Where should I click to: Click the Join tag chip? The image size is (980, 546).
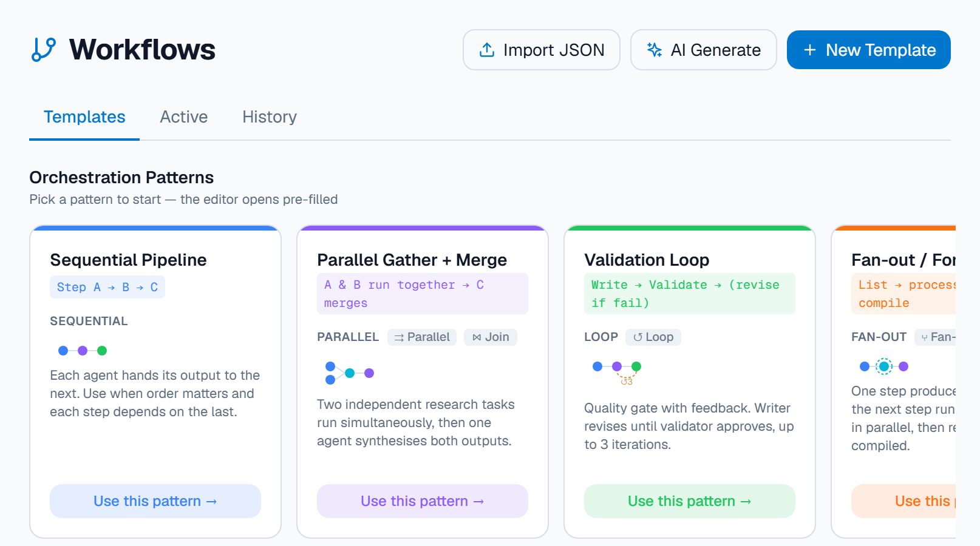tap(491, 337)
